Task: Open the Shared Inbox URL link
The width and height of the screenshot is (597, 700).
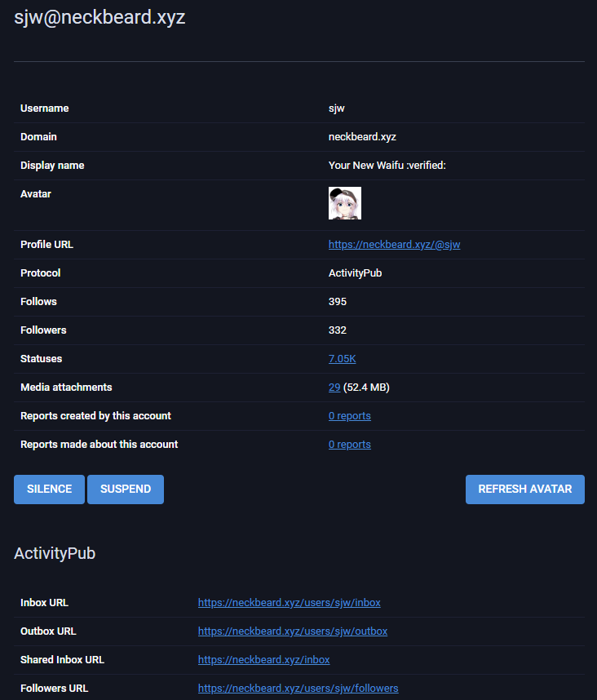Action: click(263, 660)
